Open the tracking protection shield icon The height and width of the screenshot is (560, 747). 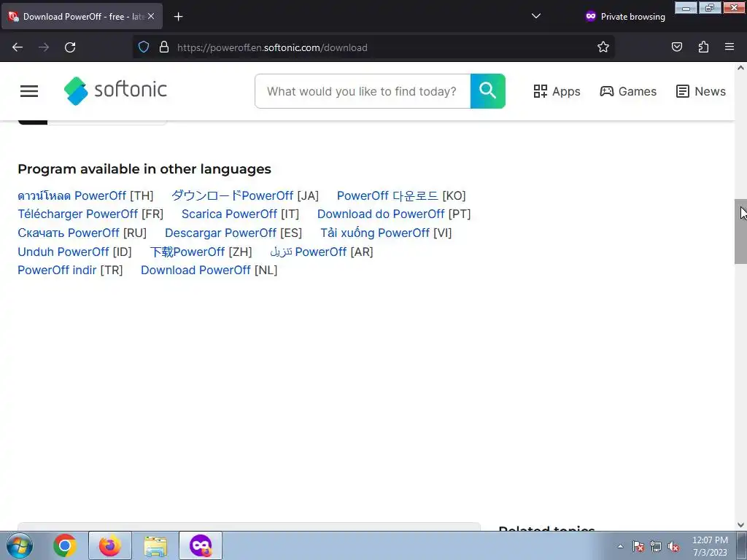(x=144, y=47)
